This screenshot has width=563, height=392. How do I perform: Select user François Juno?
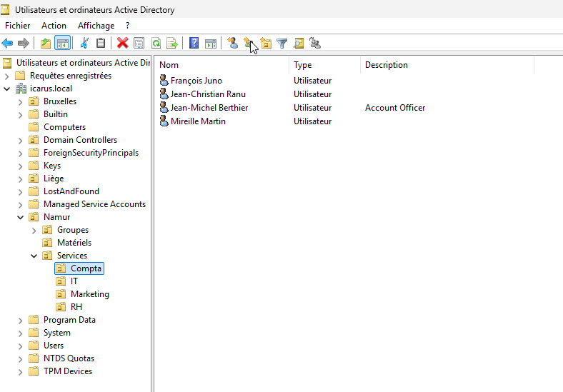click(196, 81)
